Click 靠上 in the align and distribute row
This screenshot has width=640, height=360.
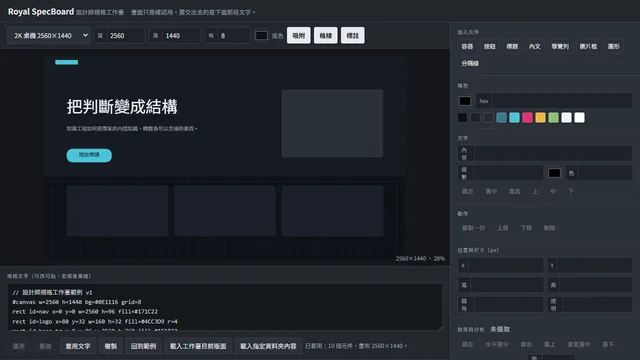pyautogui.click(x=550, y=344)
